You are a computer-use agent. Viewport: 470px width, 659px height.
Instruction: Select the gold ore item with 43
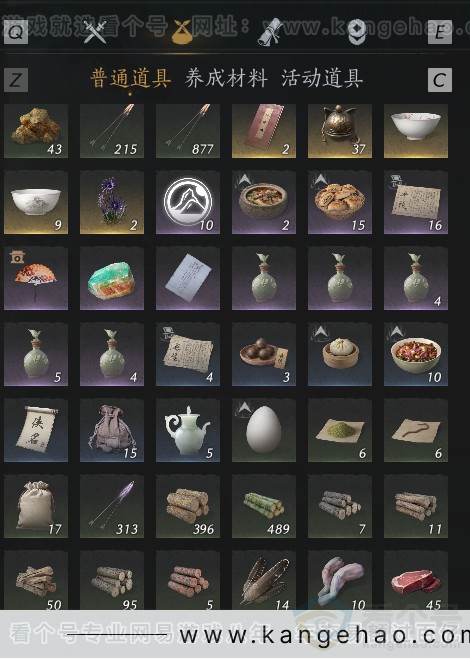click(x=36, y=131)
